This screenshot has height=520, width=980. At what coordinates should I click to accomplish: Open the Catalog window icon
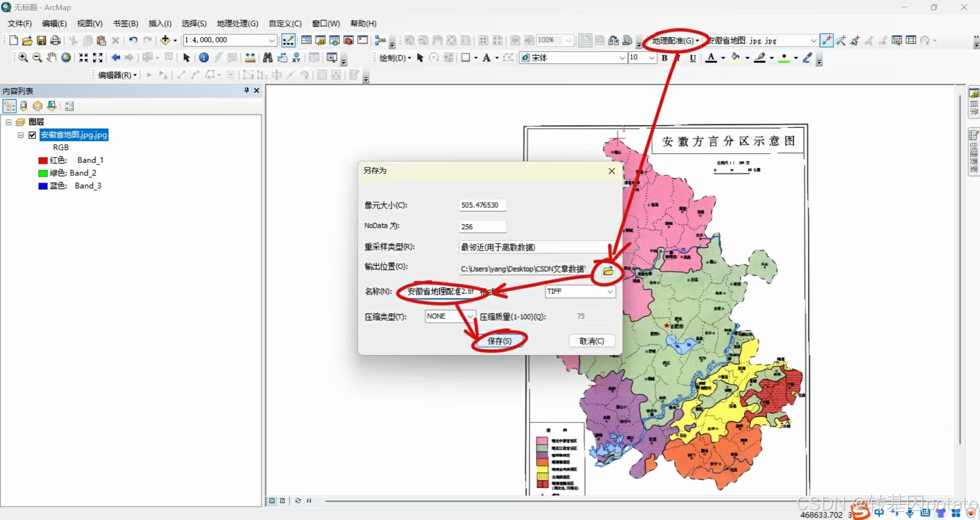(321, 40)
